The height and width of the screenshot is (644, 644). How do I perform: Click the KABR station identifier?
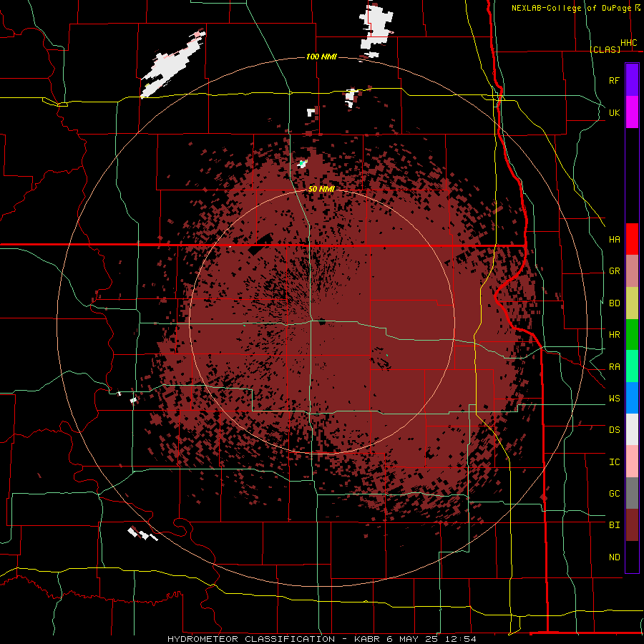coord(368,639)
